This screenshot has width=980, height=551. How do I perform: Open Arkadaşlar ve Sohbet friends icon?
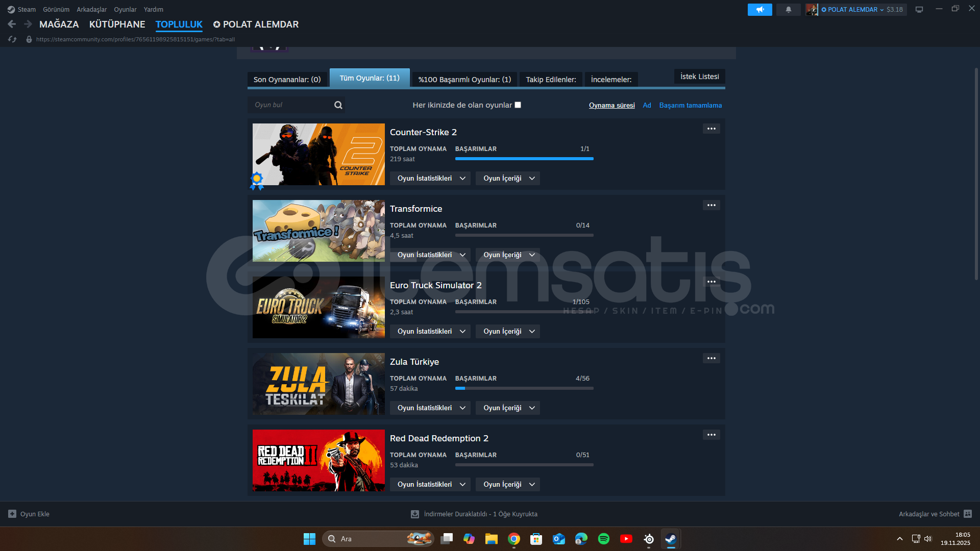(968, 514)
